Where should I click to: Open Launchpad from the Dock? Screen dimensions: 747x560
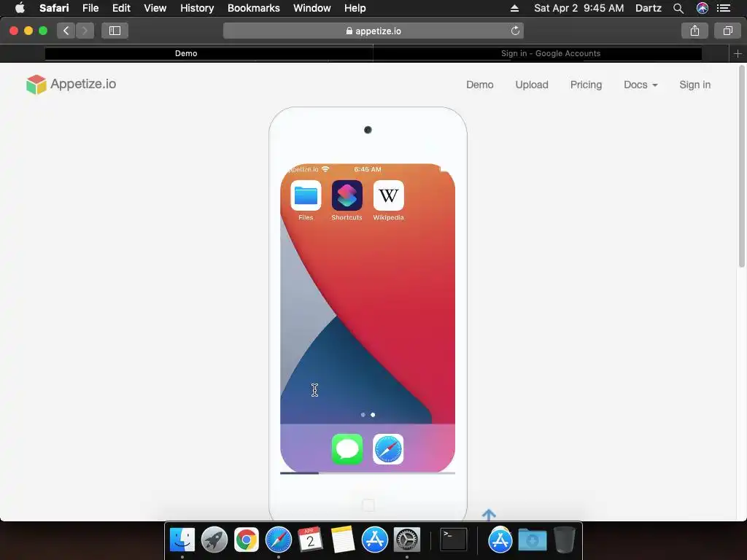tap(214, 540)
